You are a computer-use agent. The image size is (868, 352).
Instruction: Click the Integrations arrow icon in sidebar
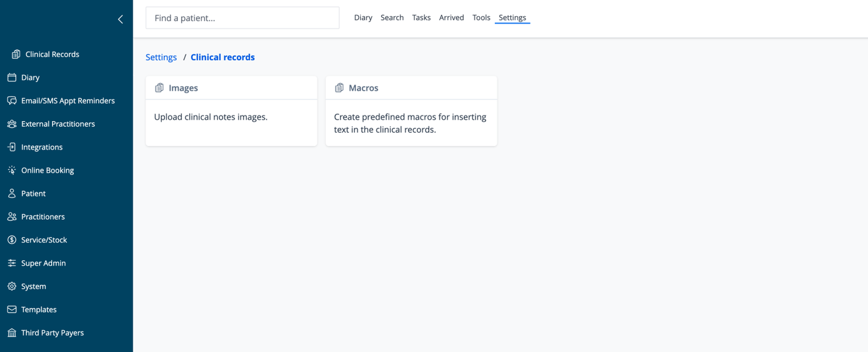pos(12,147)
